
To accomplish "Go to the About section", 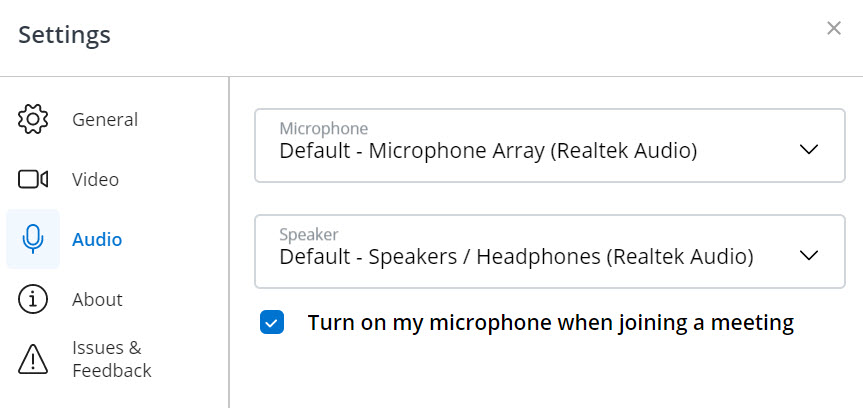I will click(x=97, y=300).
